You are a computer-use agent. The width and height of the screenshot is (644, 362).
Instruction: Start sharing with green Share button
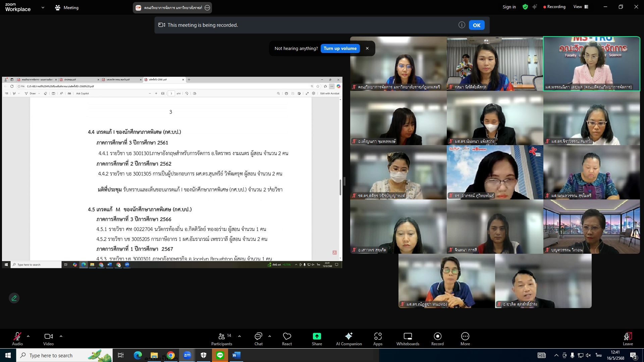click(x=317, y=339)
